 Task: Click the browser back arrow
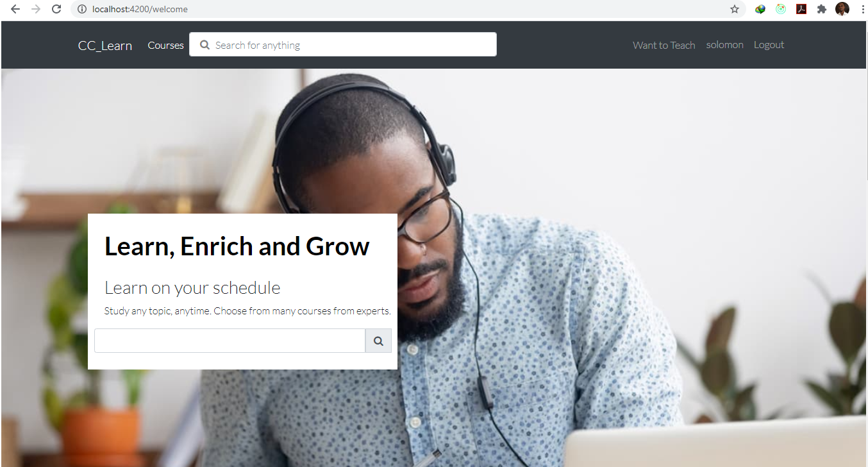pyautogui.click(x=15, y=9)
